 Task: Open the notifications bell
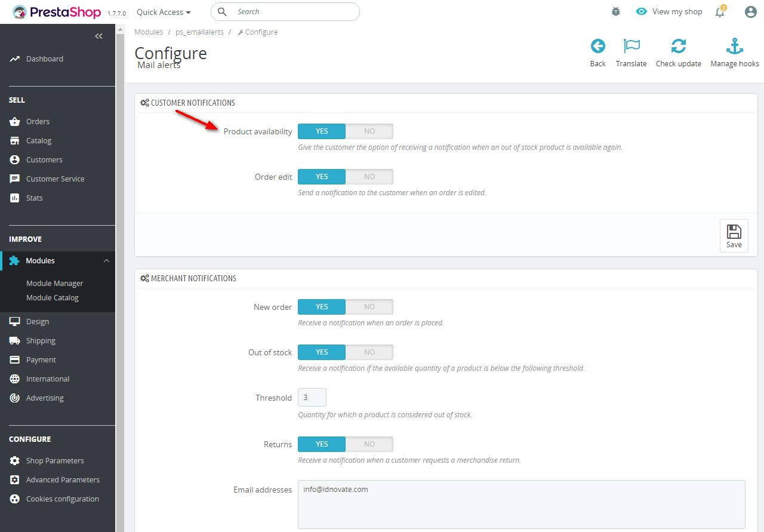coord(720,12)
